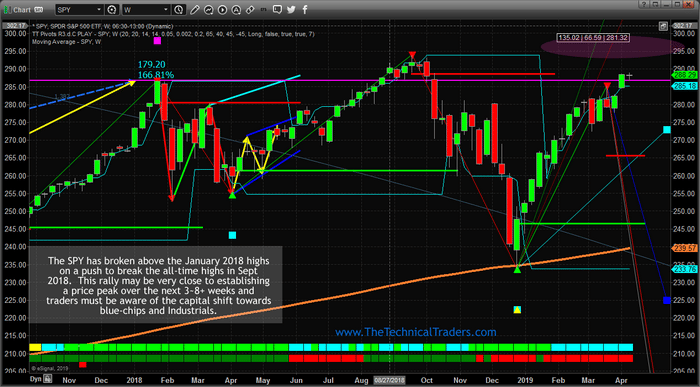This screenshot has width=700, height=387.
Task: Click the small red square under indicator strip
Action: coord(83,365)
